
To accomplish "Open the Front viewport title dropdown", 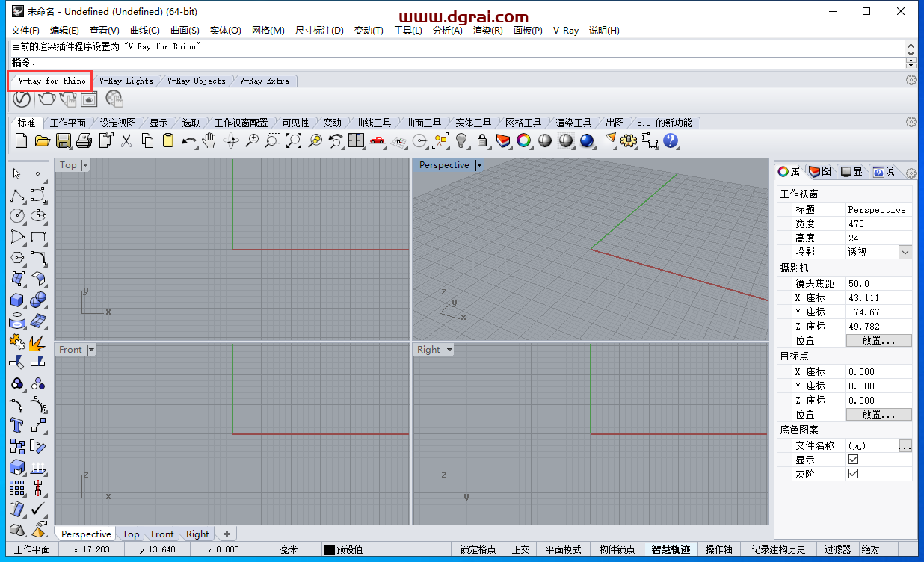I will click(92, 349).
